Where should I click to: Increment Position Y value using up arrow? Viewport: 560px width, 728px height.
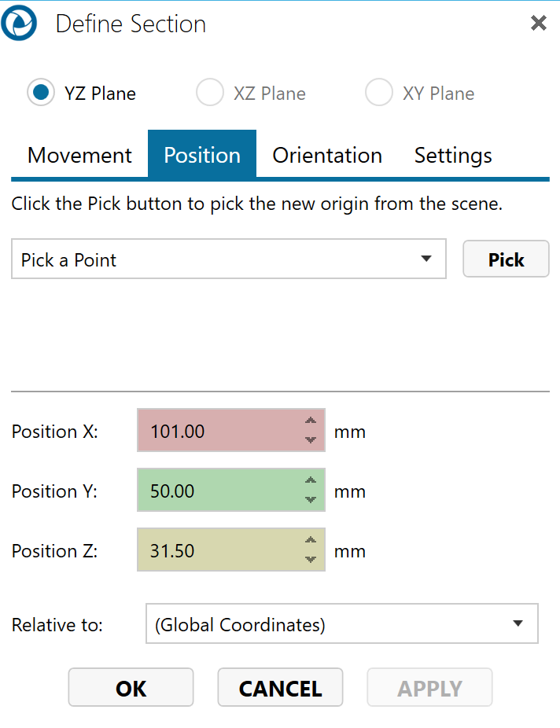click(311, 481)
